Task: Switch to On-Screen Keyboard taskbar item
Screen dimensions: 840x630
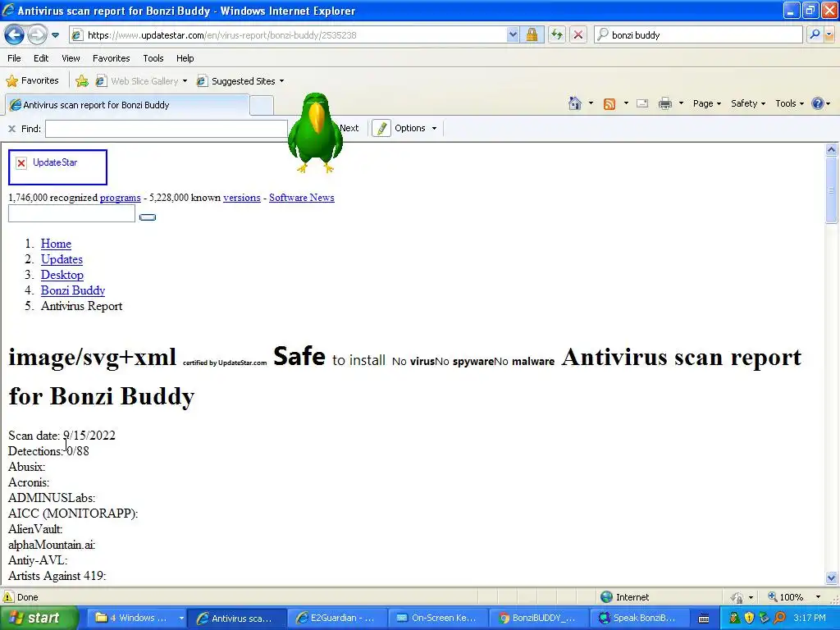Action: (x=438, y=618)
